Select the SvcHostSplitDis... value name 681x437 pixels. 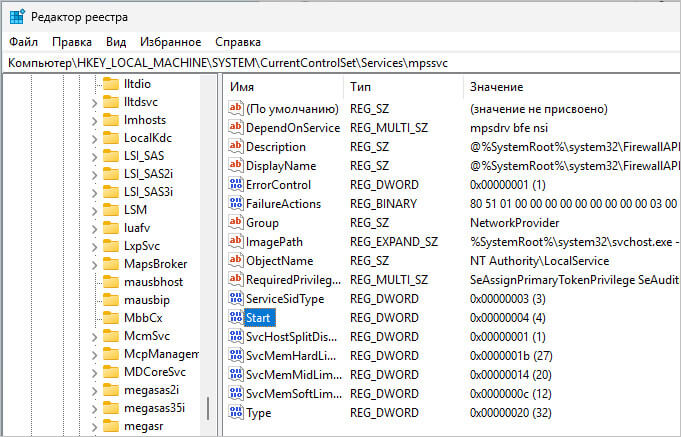[291, 337]
